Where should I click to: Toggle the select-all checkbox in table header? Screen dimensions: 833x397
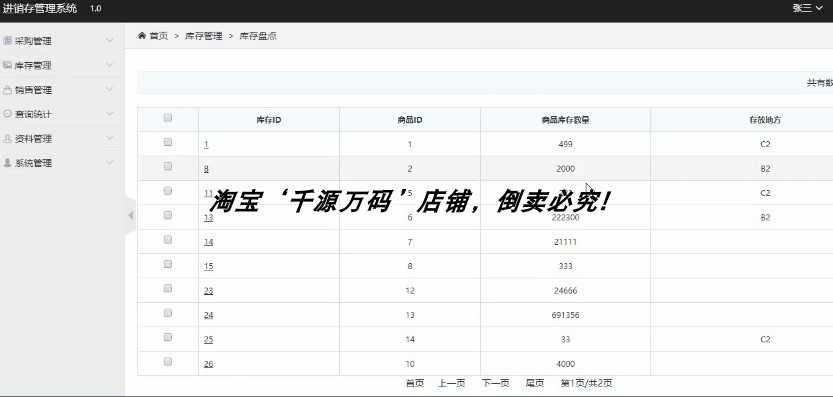pos(168,118)
